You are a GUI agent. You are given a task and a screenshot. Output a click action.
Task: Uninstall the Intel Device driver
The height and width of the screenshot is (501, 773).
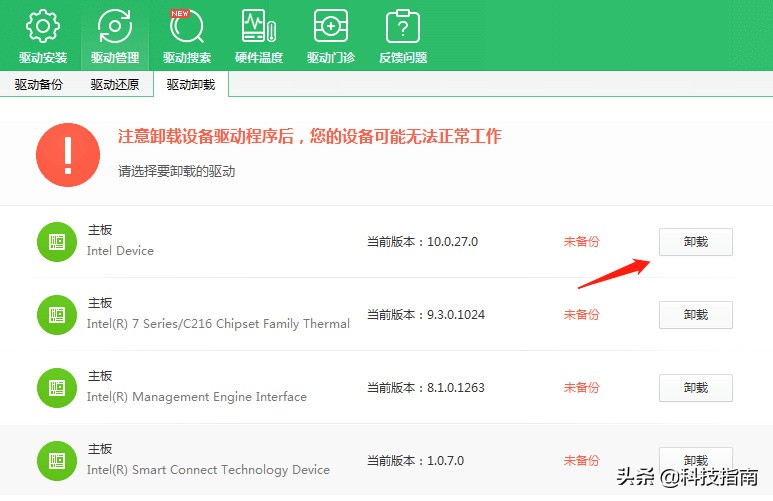tap(696, 242)
